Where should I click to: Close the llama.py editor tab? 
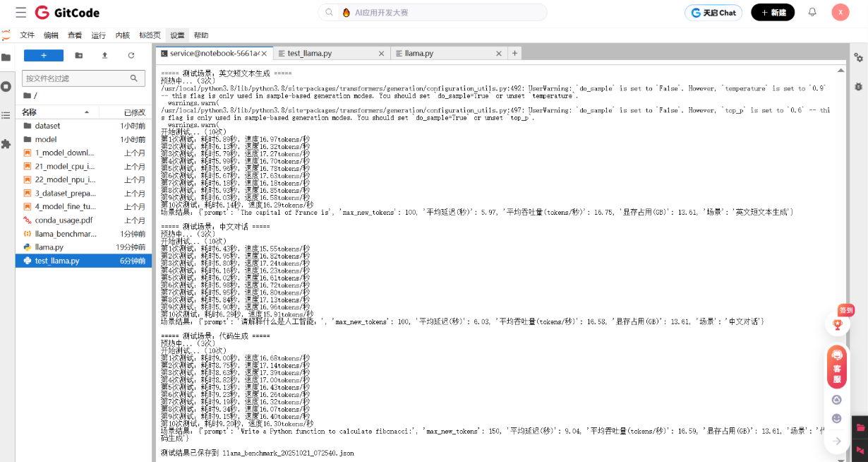[x=498, y=53]
